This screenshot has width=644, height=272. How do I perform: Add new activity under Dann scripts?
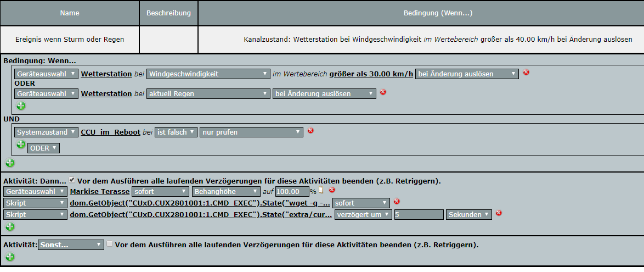(10, 226)
